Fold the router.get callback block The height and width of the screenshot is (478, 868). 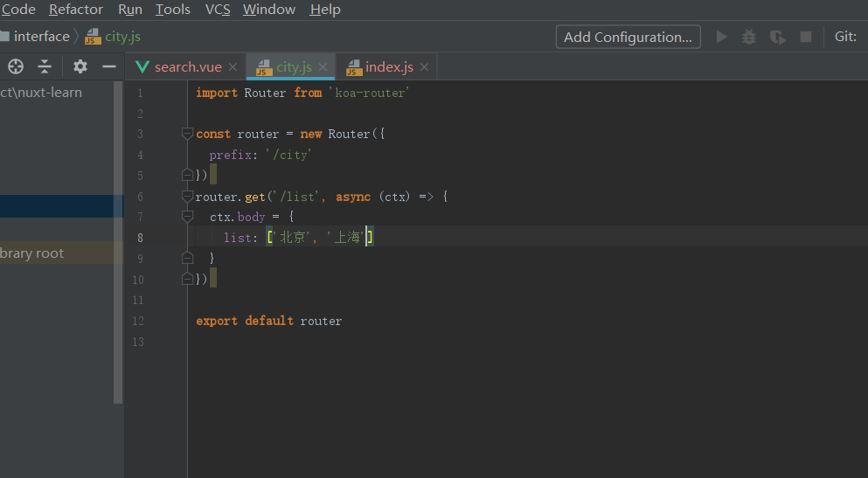[x=187, y=197]
